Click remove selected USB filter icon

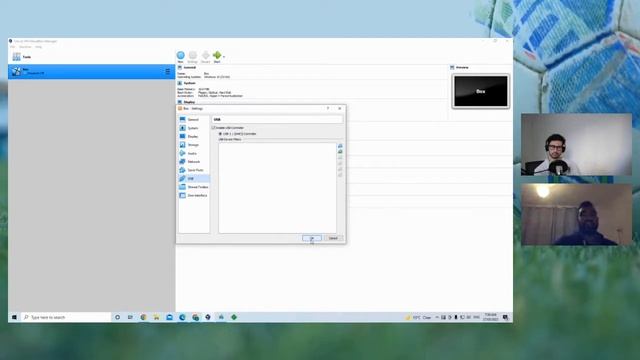tap(340, 163)
